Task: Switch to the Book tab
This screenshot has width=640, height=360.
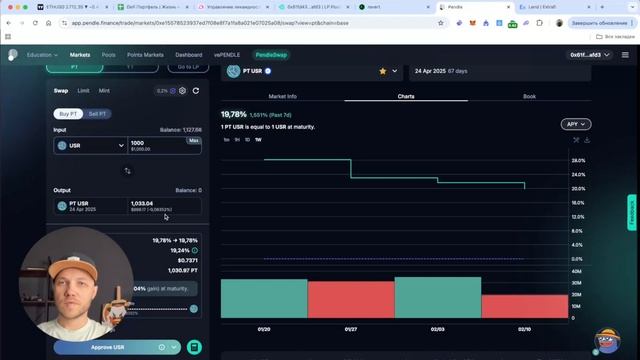Action: 529,96
